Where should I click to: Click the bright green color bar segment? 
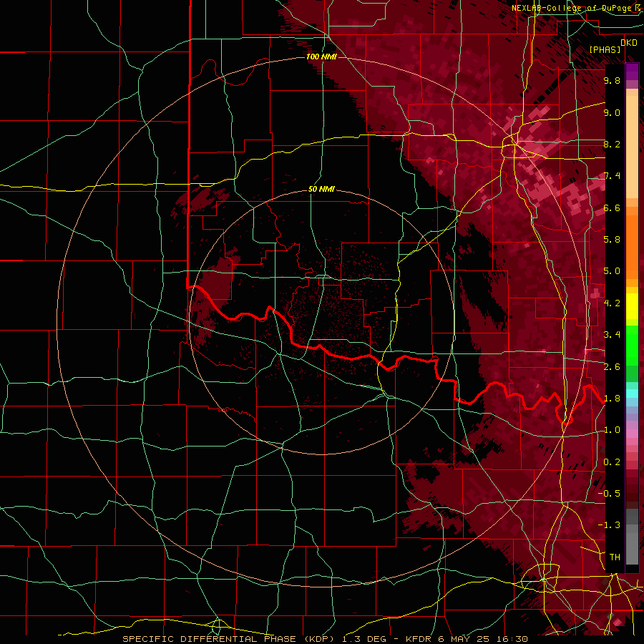click(x=632, y=344)
